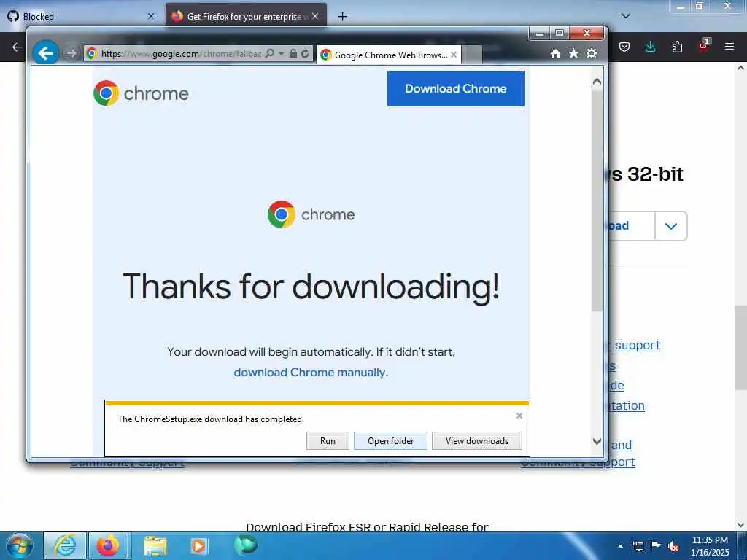
Task: Click network tray icon
Action: click(x=638, y=546)
